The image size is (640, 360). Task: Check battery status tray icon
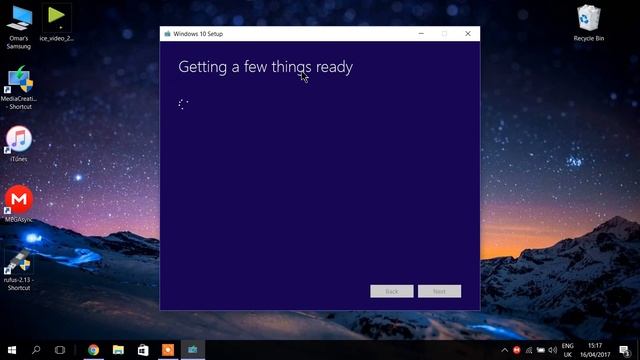coord(541,350)
